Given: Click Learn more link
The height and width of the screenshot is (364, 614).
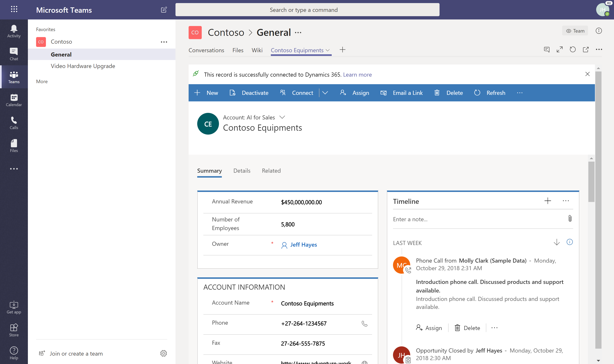Looking at the screenshot, I should tap(357, 75).
